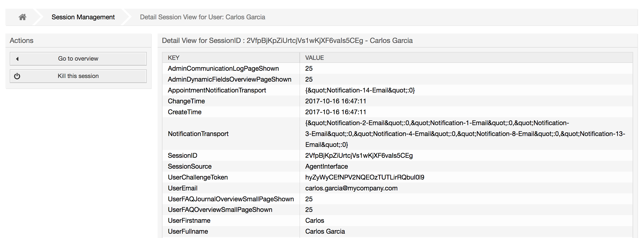The height and width of the screenshot is (238, 644).
Task: Click the Actions panel heading
Action: 22,41
